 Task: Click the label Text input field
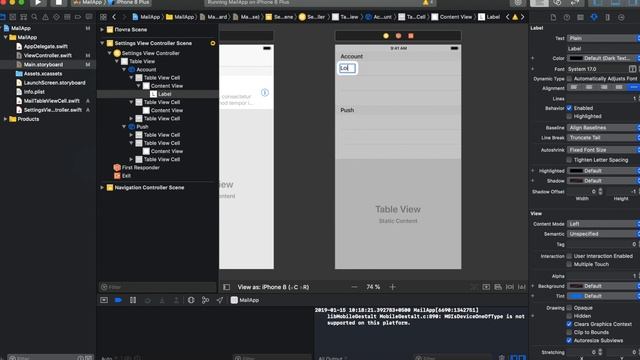click(x=603, y=48)
